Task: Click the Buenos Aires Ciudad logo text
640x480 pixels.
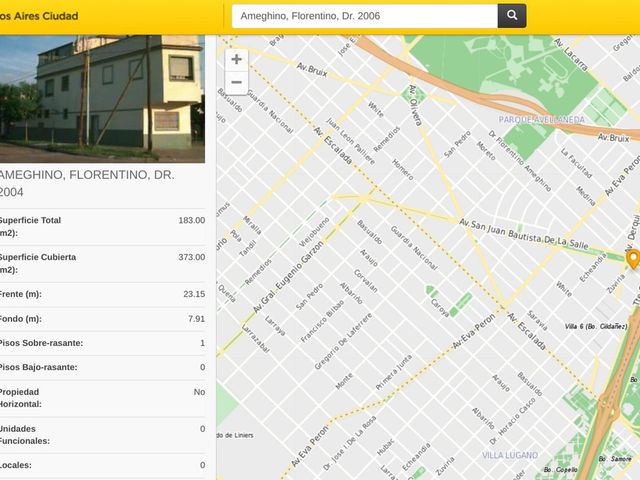Action: [x=39, y=16]
